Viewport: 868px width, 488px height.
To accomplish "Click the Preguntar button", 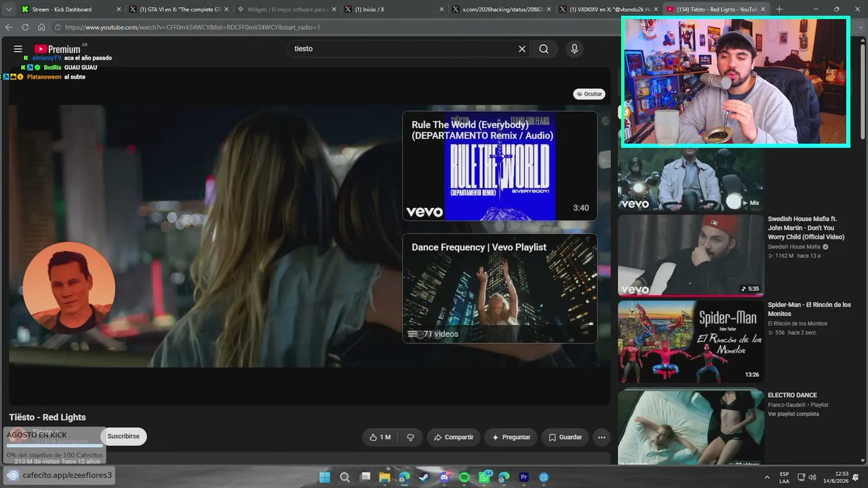I will 511,437.
